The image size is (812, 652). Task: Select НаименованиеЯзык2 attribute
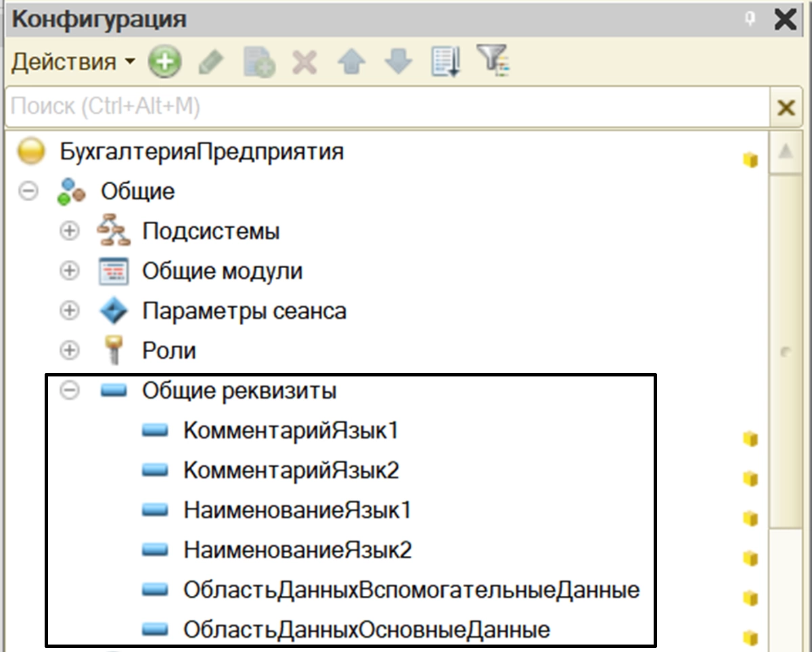point(297,551)
